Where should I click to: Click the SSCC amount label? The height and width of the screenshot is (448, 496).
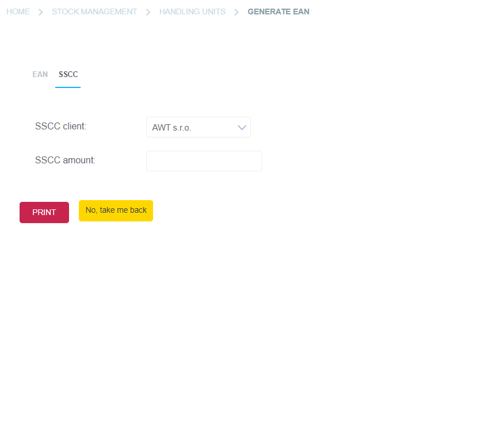click(x=65, y=160)
